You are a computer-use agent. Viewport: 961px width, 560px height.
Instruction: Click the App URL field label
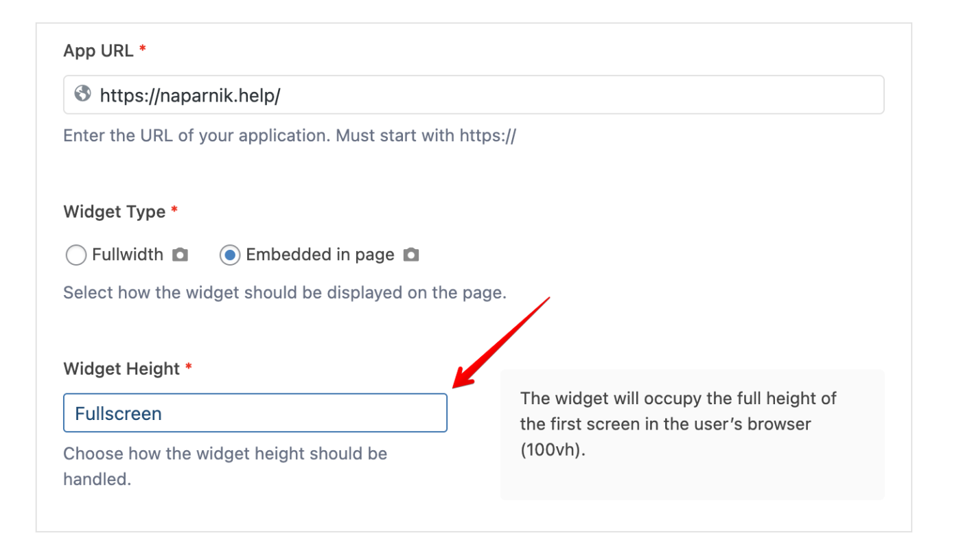point(98,51)
